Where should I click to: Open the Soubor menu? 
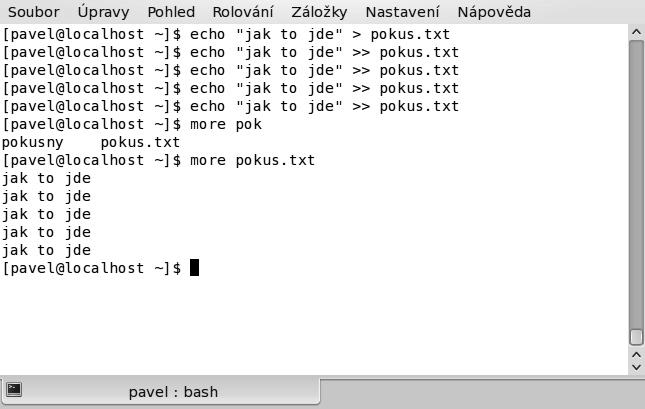tap(34, 12)
